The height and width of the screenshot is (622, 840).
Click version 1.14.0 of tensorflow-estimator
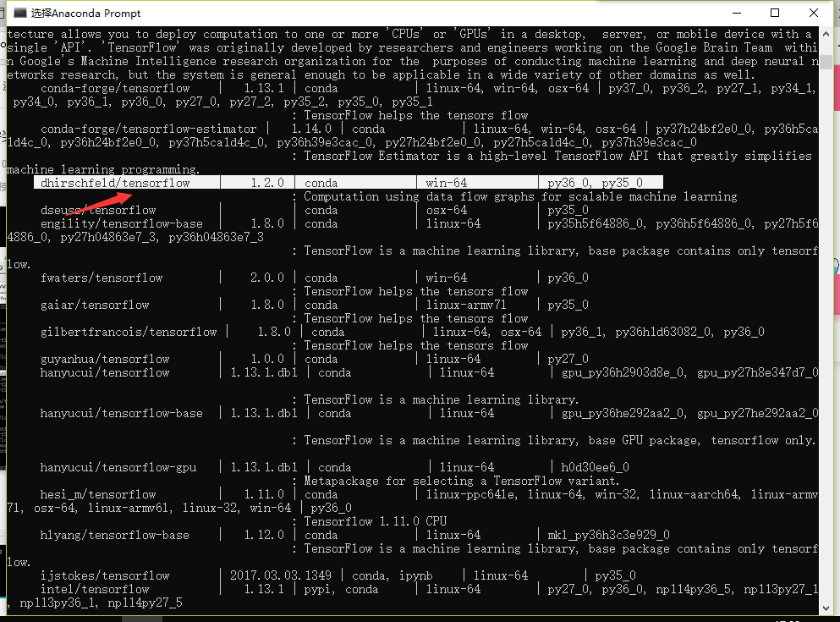pos(311,129)
